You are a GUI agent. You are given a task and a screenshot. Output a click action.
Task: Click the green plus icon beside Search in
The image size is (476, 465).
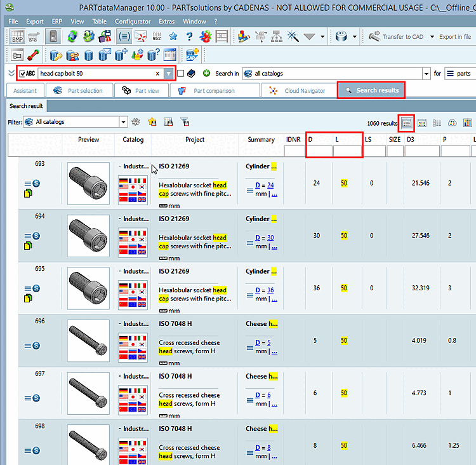206,74
